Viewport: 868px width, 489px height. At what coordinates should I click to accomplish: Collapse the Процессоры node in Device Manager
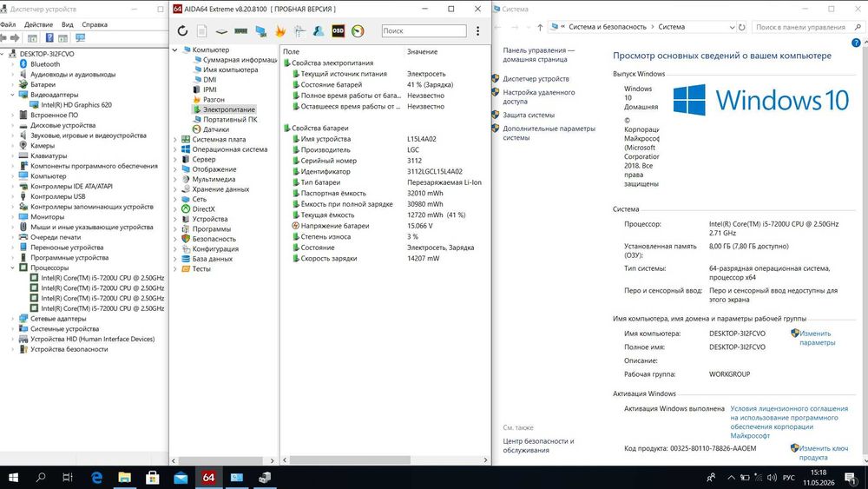click(12, 268)
